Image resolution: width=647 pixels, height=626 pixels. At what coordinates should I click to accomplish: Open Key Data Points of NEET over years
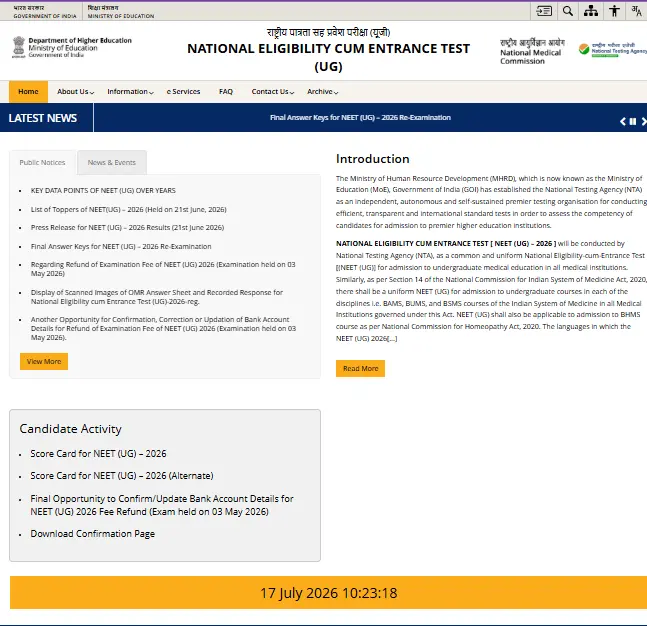tap(103, 191)
